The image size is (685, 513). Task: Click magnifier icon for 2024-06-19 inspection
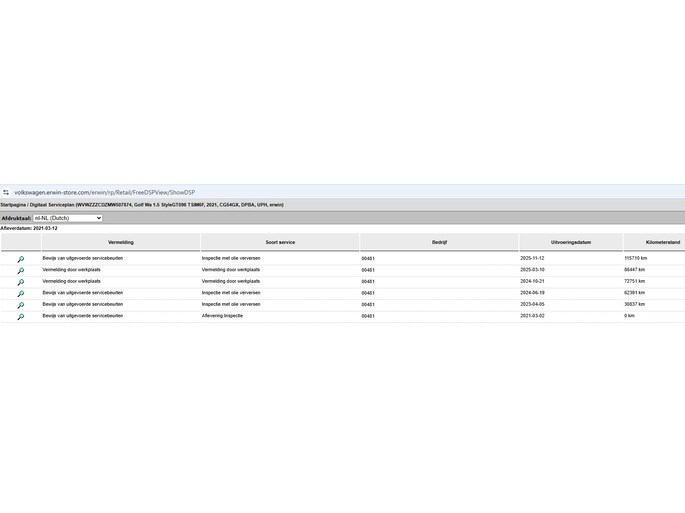click(x=20, y=294)
